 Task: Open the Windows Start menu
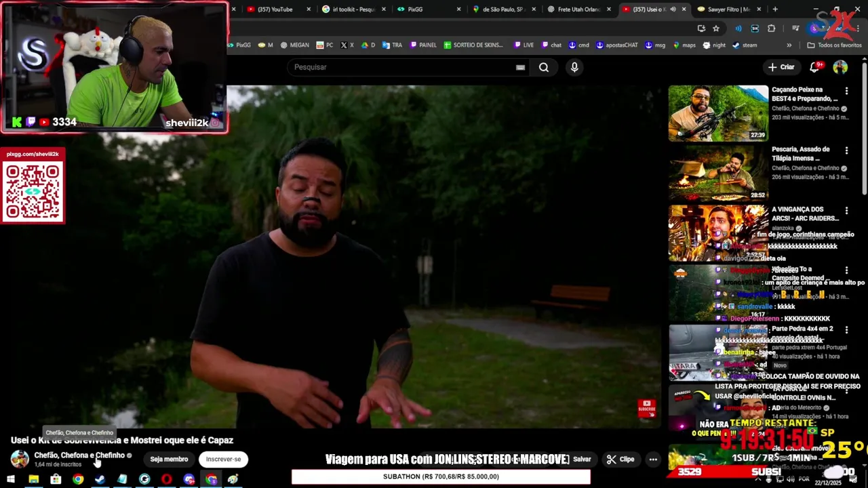10,479
